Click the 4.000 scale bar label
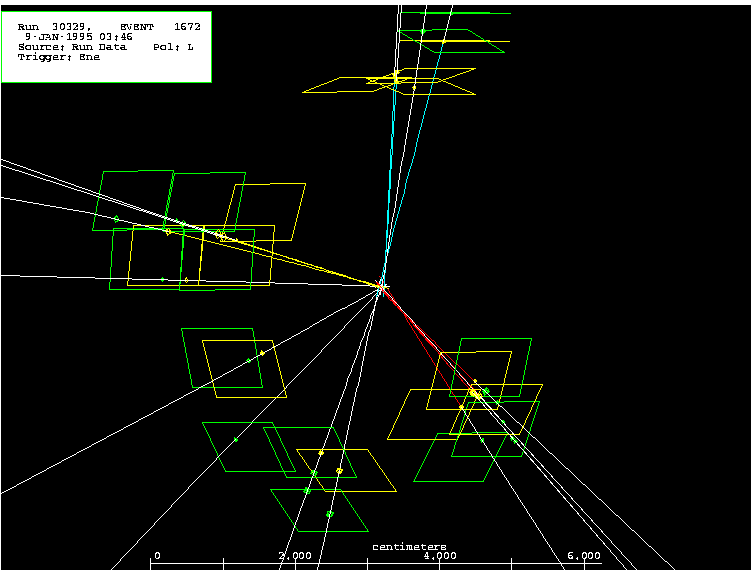The width and height of the screenshot is (752, 576). click(439, 556)
